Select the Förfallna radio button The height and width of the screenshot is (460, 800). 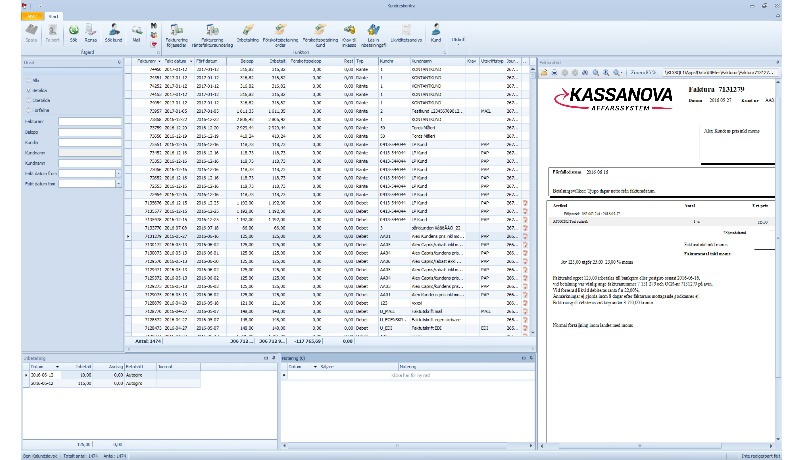(x=29, y=110)
